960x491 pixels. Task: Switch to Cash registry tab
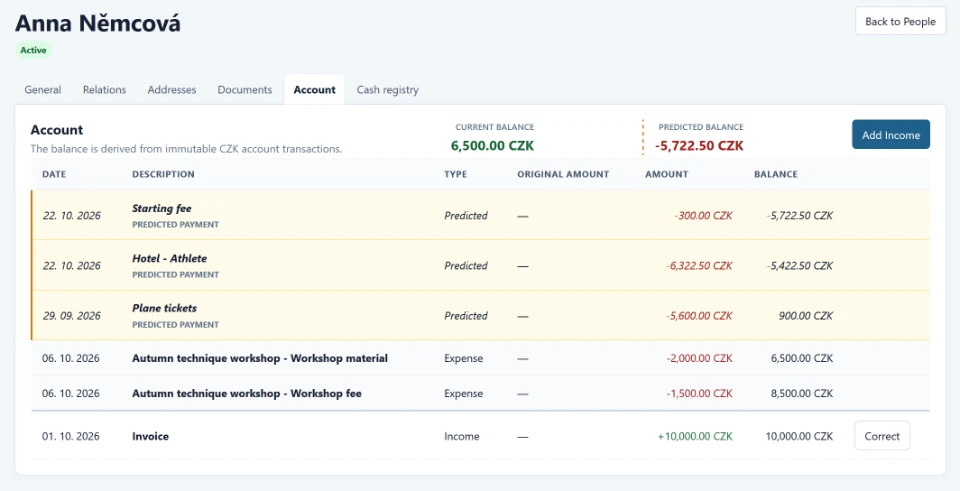click(388, 89)
